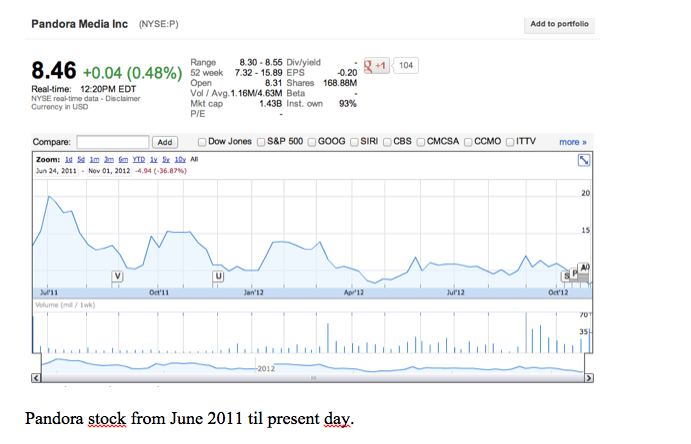Select the YTD zoom range

(139, 159)
